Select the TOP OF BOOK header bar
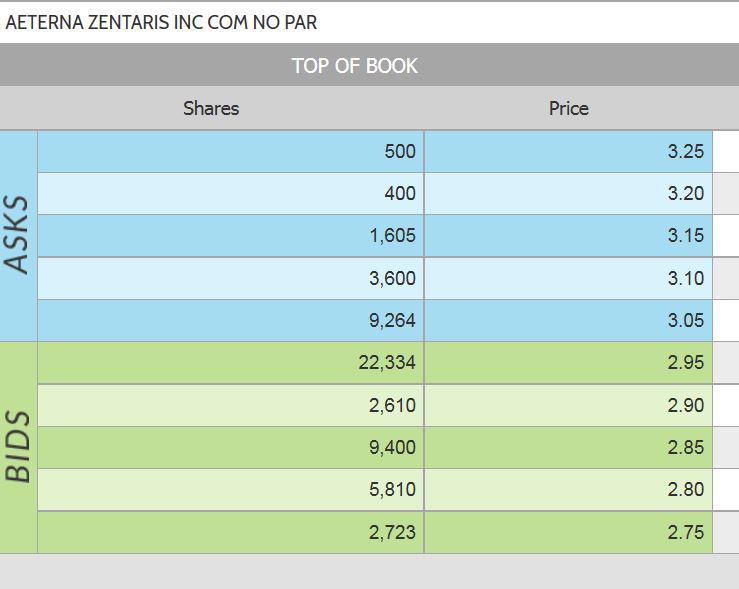This screenshot has width=739, height=589. [x=355, y=66]
